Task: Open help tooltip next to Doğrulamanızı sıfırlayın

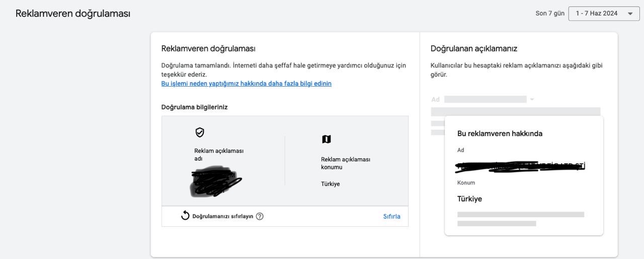Action: (x=260, y=216)
